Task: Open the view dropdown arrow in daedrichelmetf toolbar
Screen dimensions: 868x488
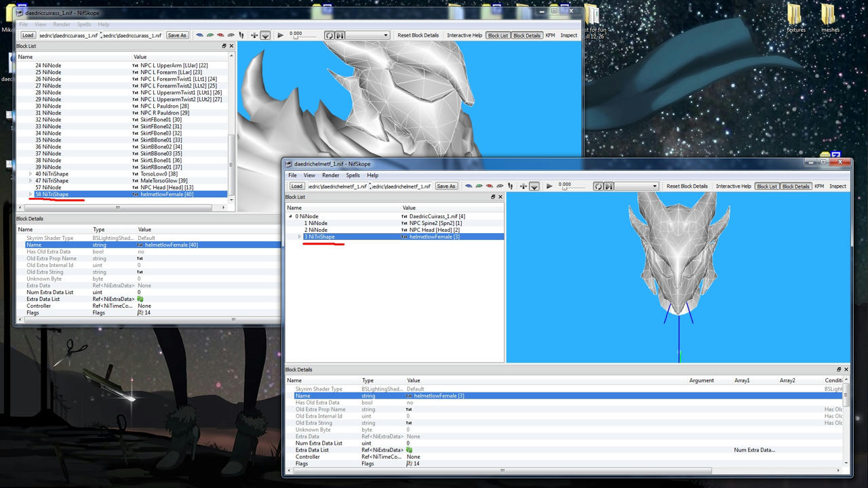Action: [534, 186]
